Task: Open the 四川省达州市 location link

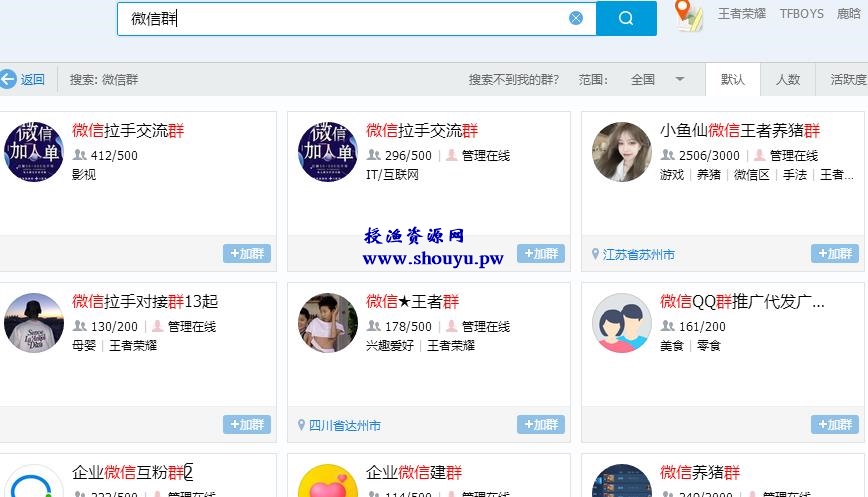Action: (344, 425)
